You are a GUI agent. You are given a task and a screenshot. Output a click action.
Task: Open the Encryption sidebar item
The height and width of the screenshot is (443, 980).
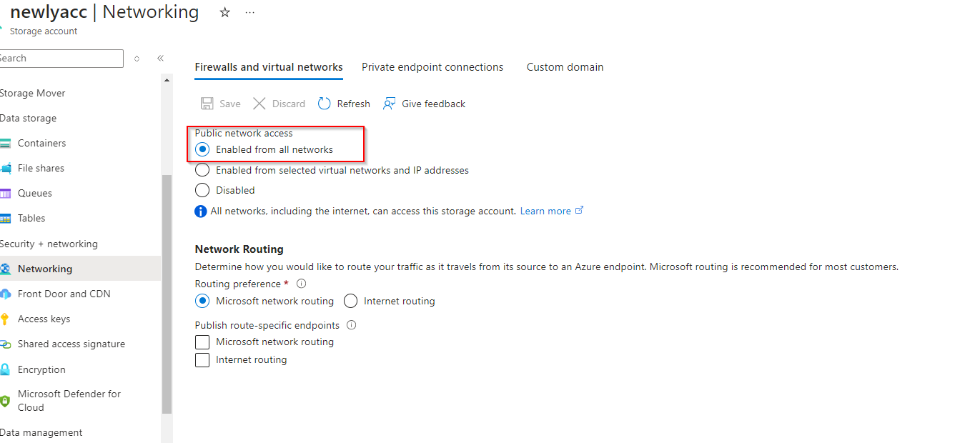pos(41,369)
